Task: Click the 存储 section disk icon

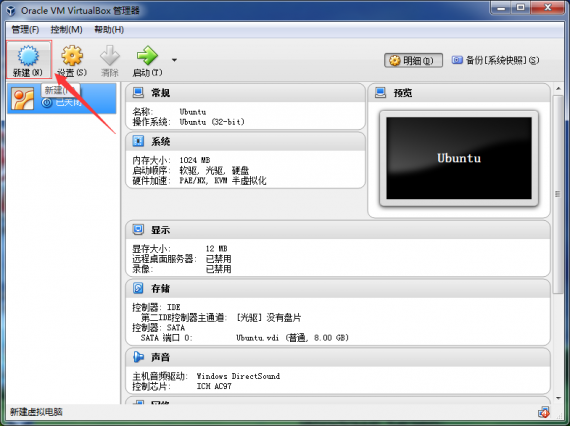Action: (138, 288)
